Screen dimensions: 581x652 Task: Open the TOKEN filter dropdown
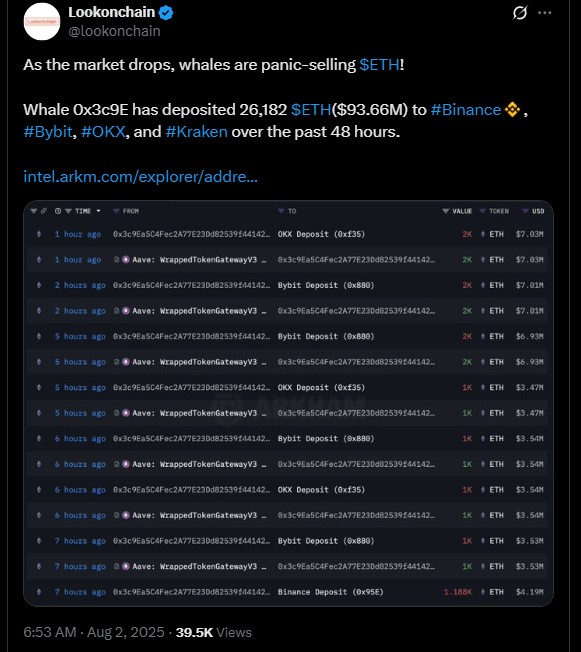click(482, 211)
